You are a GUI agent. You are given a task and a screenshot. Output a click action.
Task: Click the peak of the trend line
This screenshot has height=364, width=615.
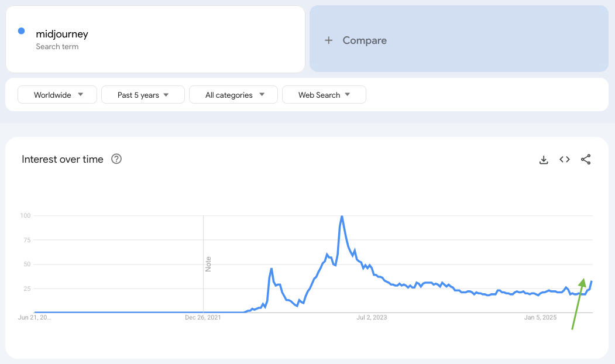point(342,217)
